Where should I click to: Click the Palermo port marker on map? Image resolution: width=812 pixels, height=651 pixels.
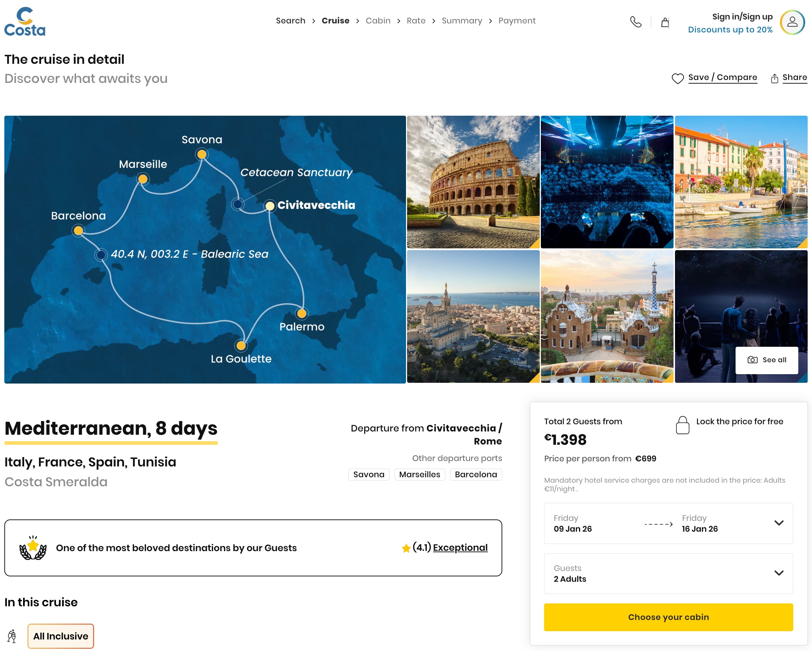point(302,313)
